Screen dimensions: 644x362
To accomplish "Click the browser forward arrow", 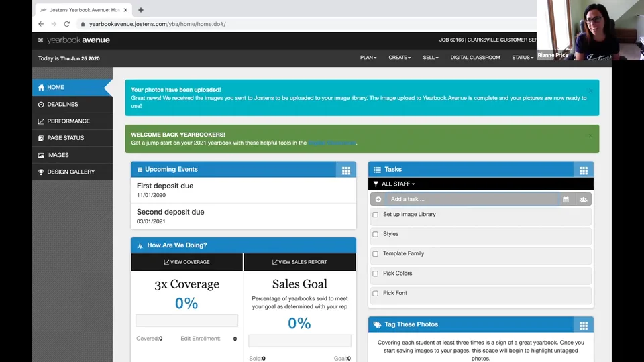I will point(54,24).
